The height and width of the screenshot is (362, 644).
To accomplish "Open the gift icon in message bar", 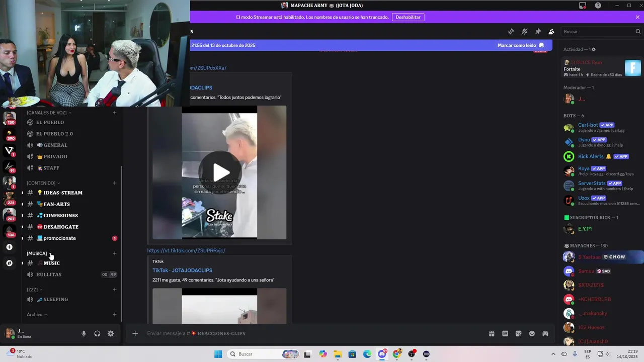I will 492,333.
